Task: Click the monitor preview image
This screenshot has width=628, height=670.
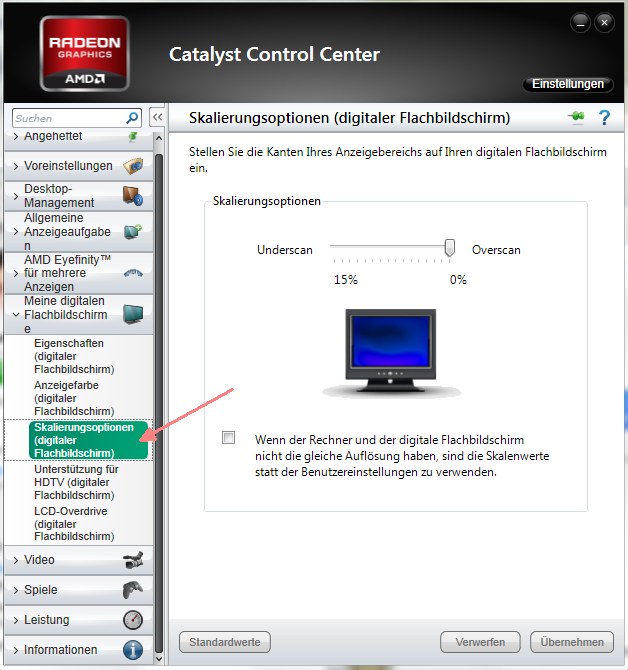Action: click(391, 352)
